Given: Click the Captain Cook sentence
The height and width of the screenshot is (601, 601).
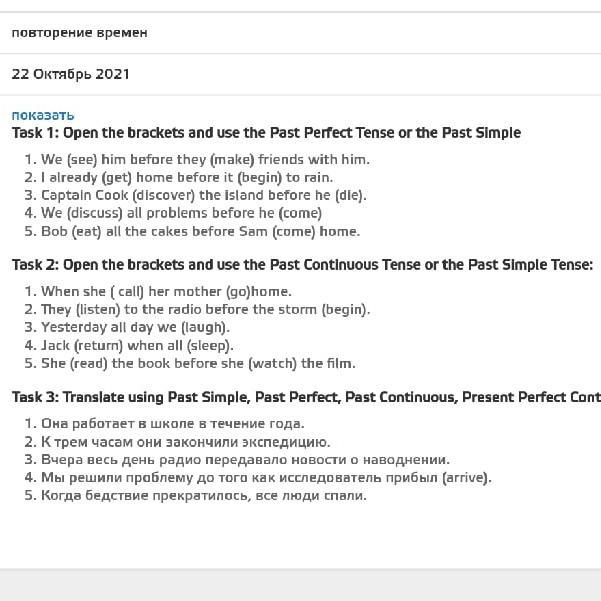Looking at the screenshot, I should point(203,195).
